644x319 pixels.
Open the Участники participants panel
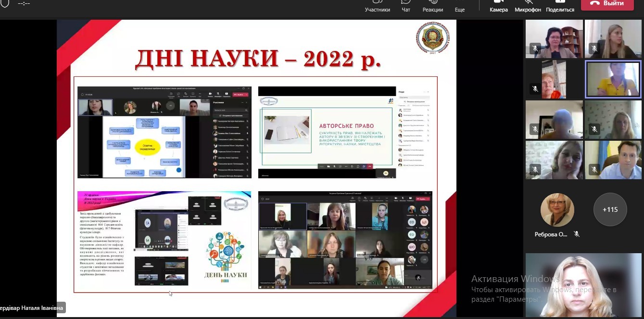click(377, 6)
